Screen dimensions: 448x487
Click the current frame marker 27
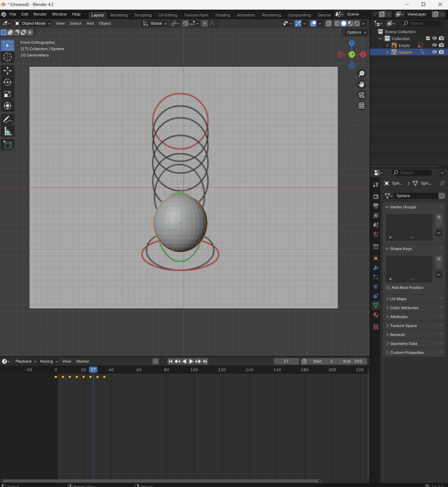click(x=93, y=369)
